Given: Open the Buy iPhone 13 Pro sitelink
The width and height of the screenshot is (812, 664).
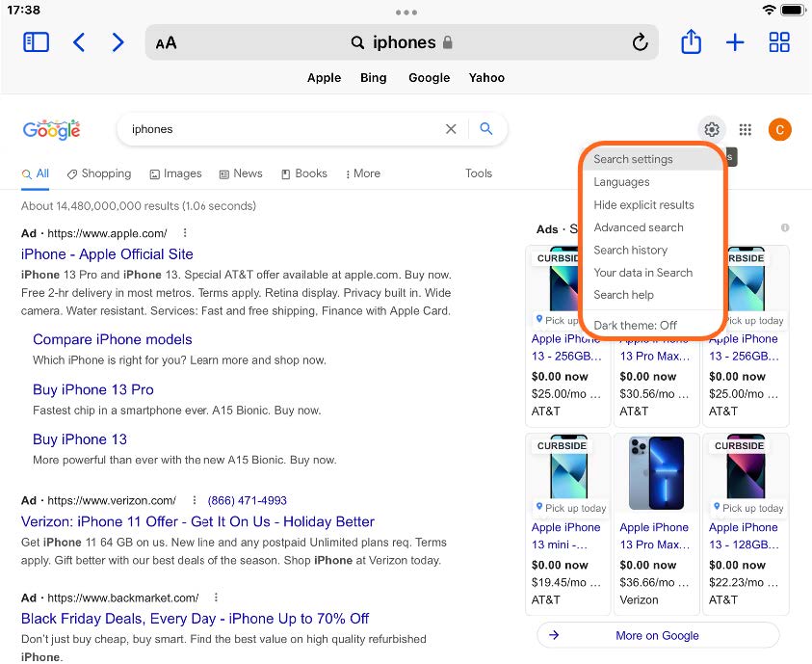Looking at the screenshot, I should [x=93, y=389].
